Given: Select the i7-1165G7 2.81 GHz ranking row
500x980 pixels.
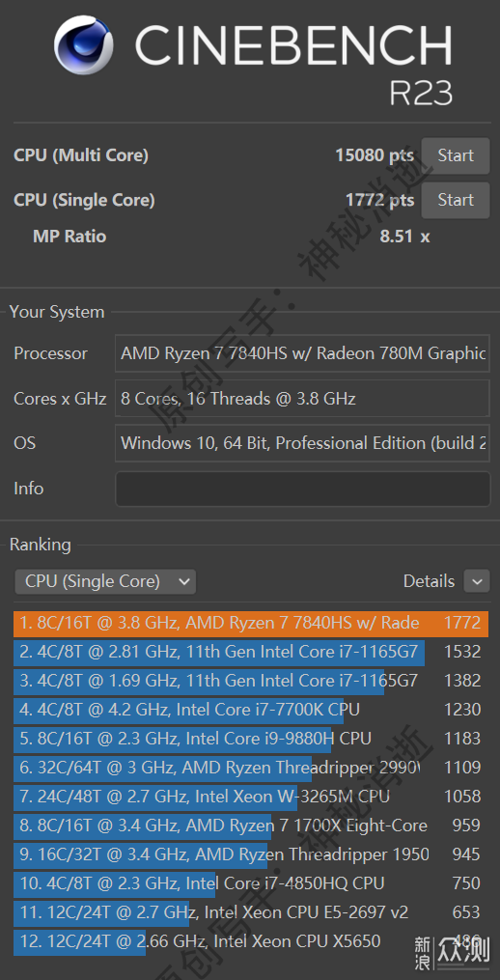Looking at the screenshot, I should (251, 652).
